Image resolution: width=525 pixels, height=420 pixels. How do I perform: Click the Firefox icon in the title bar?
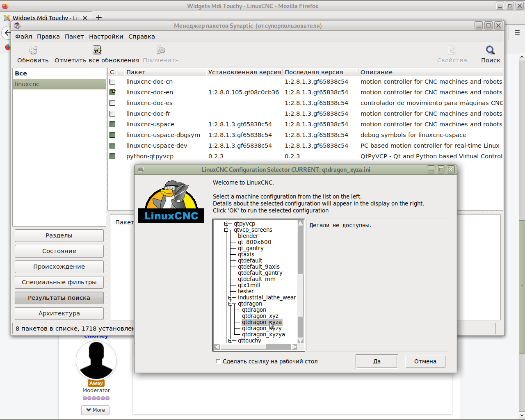[5, 6]
